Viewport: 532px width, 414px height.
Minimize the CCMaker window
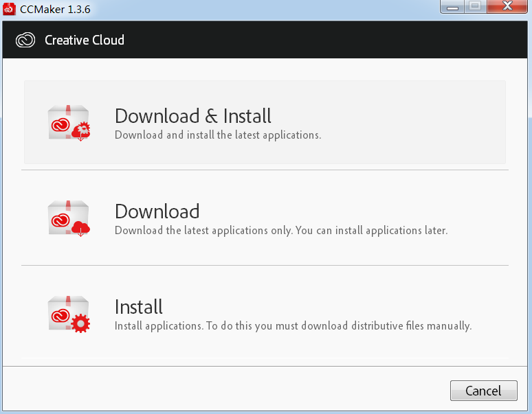[452, 7]
